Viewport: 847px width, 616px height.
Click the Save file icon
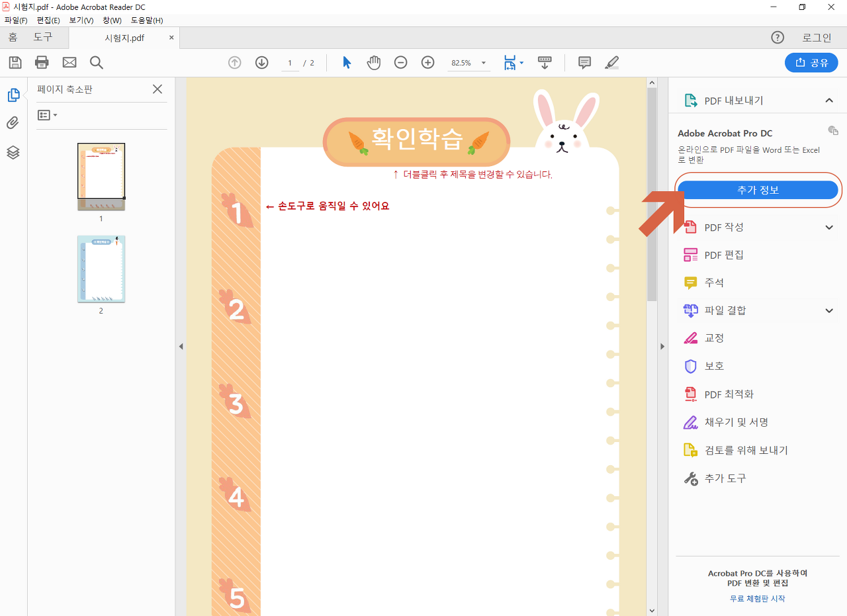tap(15, 63)
